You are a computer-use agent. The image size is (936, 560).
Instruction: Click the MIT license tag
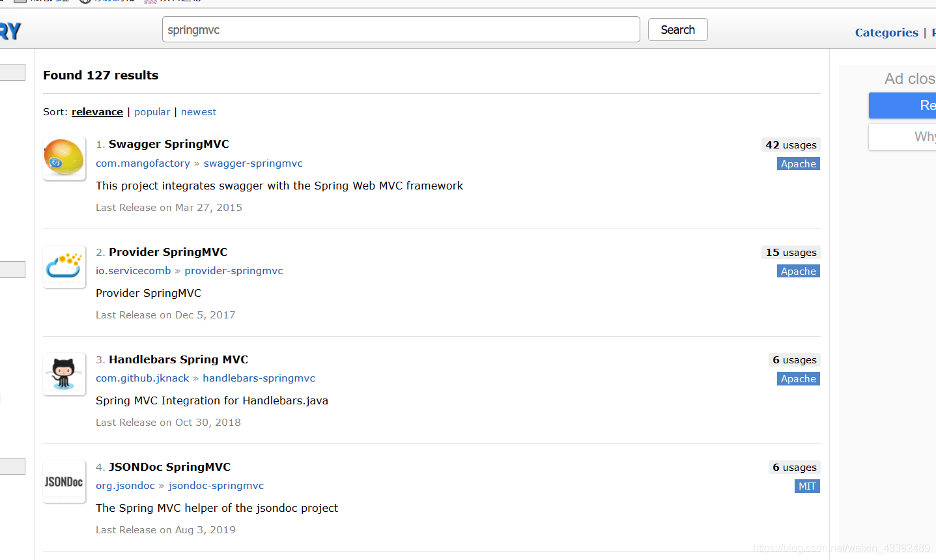coord(807,486)
